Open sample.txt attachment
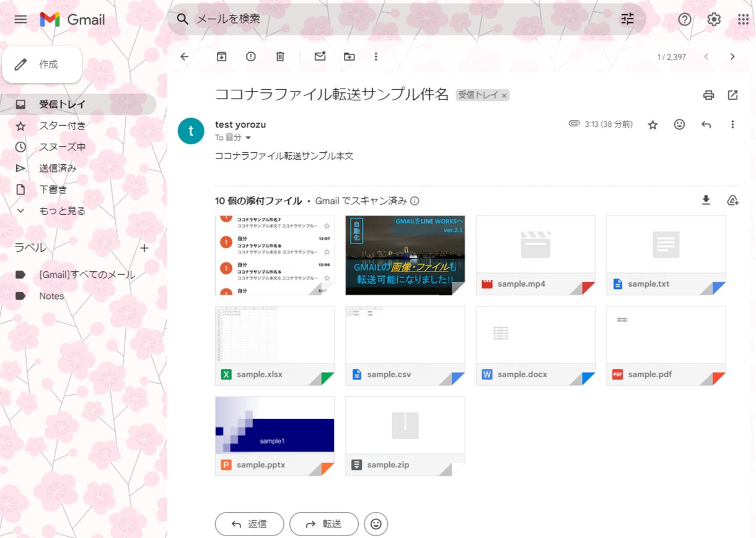Screen dimensions: 756x538 click(x=666, y=255)
